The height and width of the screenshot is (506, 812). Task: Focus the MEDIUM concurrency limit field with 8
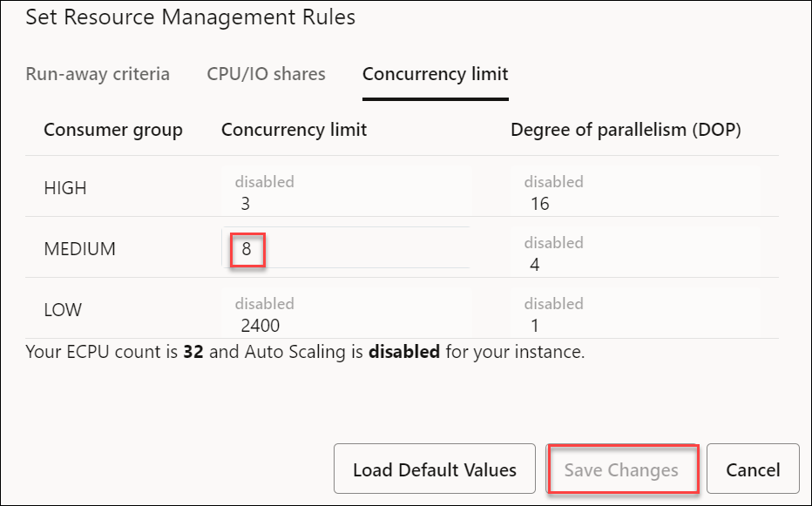(x=346, y=249)
